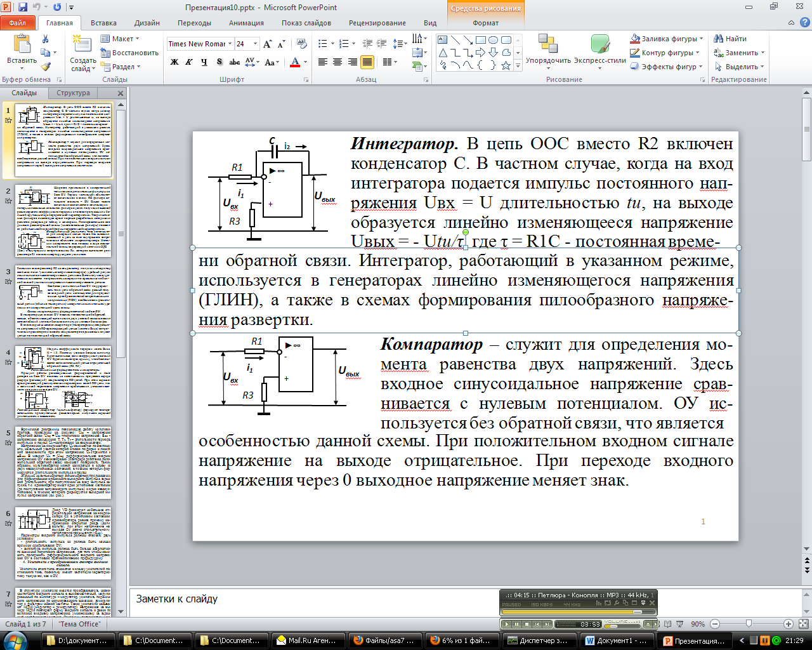
Task: Open the Контур фигуры outline dropdown
Action: (x=664, y=53)
